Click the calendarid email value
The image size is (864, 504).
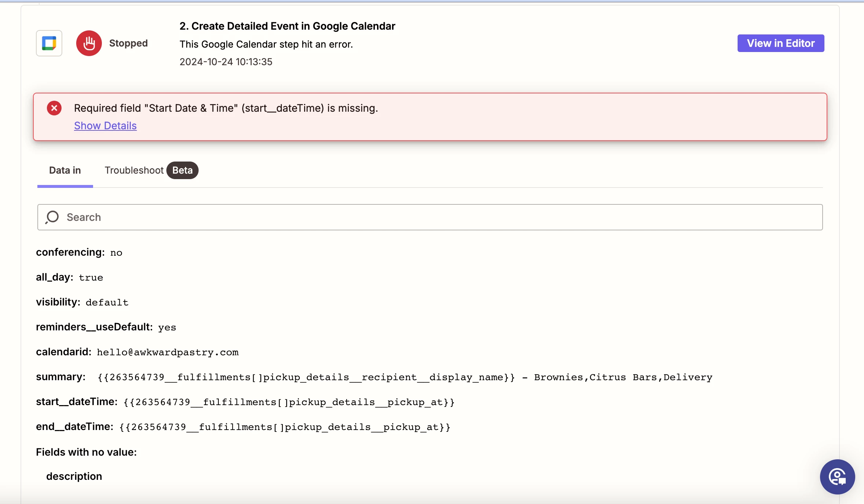coord(167,352)
